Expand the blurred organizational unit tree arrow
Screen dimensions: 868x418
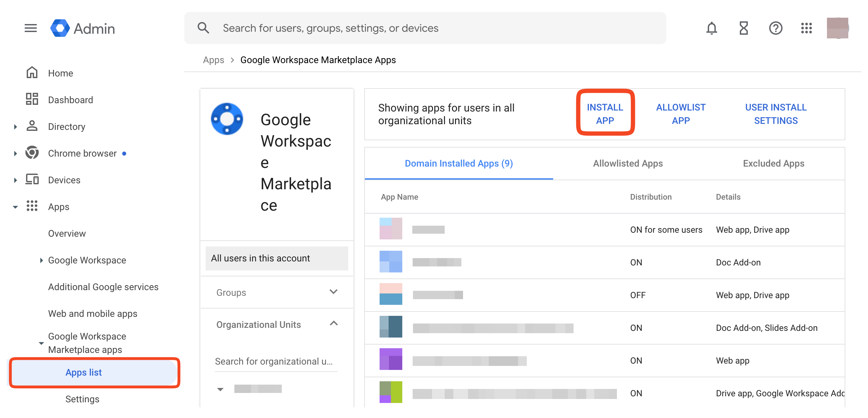(x=220, y=389)
